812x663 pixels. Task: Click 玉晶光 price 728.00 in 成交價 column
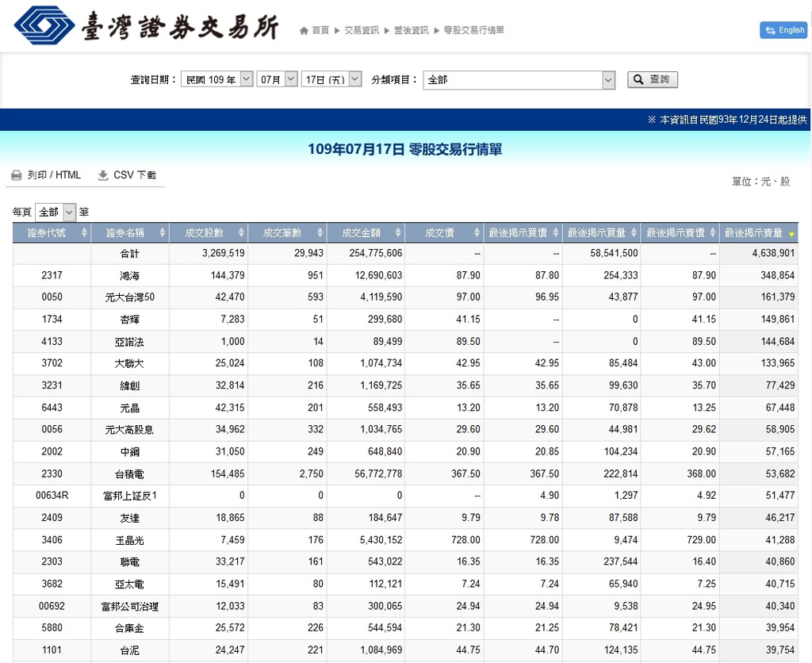pyautogui.click(x=466, y=540)
